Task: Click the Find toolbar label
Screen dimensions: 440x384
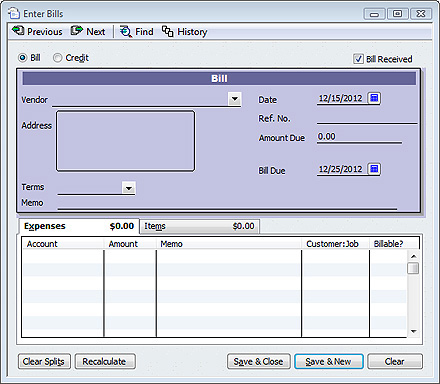Action: [144, 32]
